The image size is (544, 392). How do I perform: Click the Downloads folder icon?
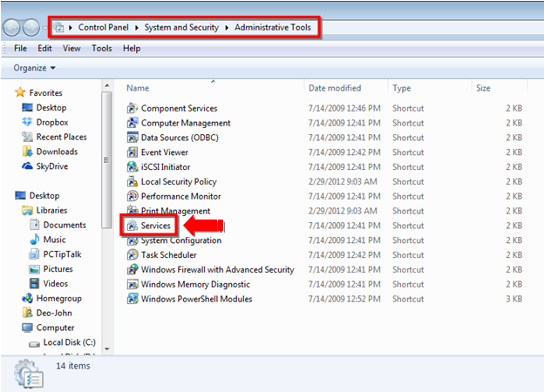27,152
